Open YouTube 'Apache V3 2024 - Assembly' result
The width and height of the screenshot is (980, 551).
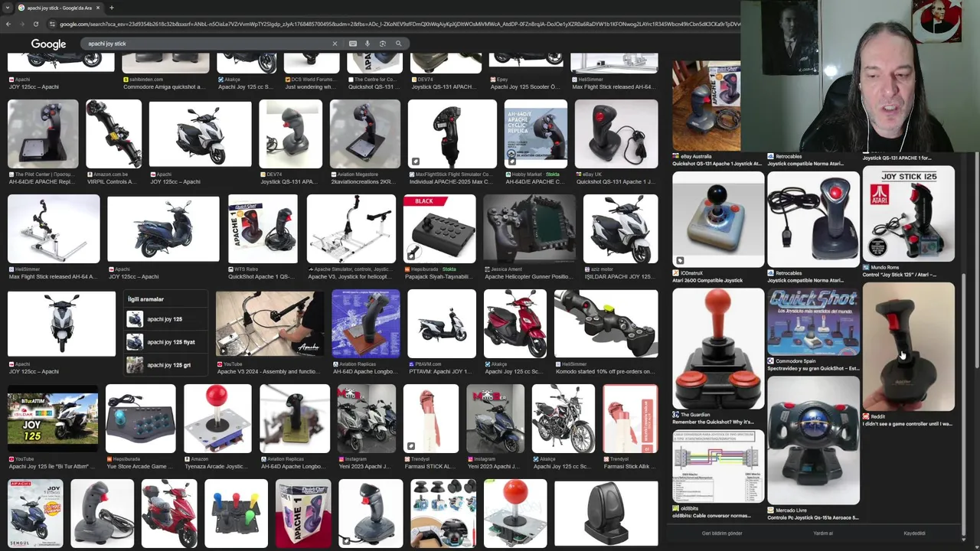tap(269, 332)
